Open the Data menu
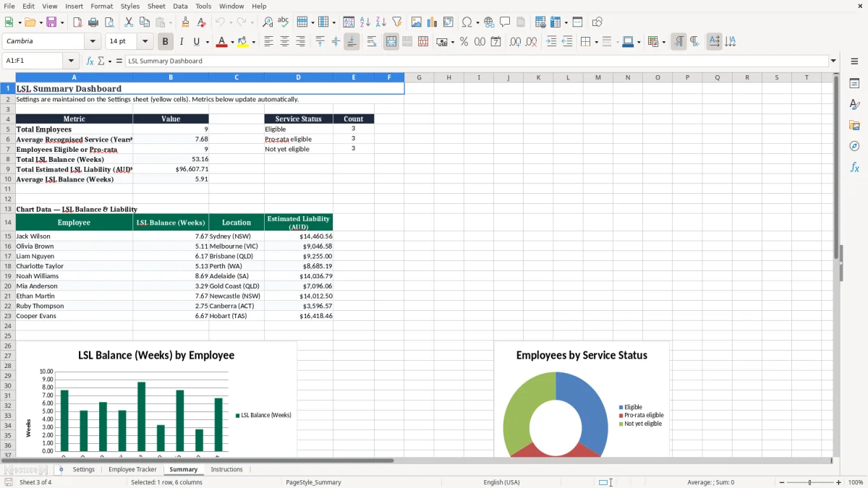The width and height of the screenshot is (868, 488). click(180, 6)
